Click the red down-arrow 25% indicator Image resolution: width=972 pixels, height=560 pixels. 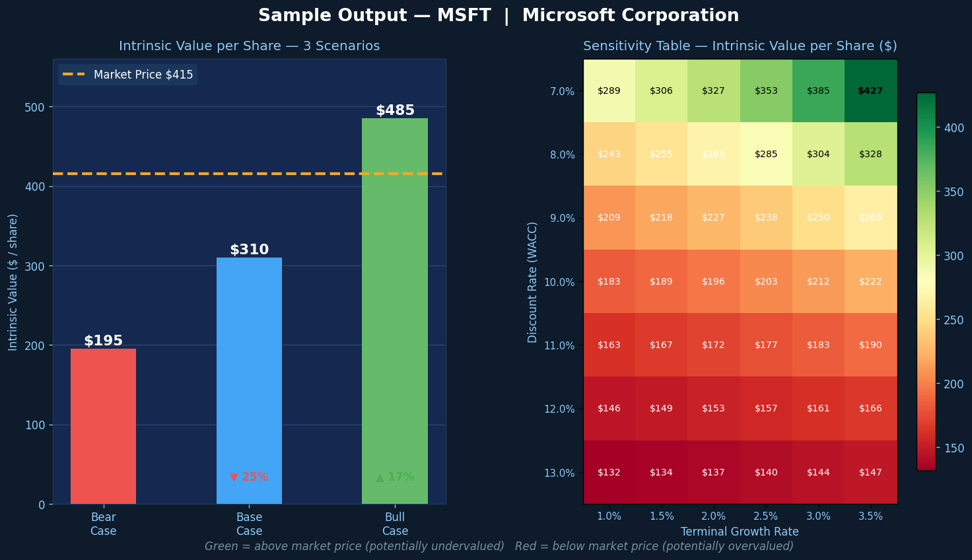tap(249, 477)
